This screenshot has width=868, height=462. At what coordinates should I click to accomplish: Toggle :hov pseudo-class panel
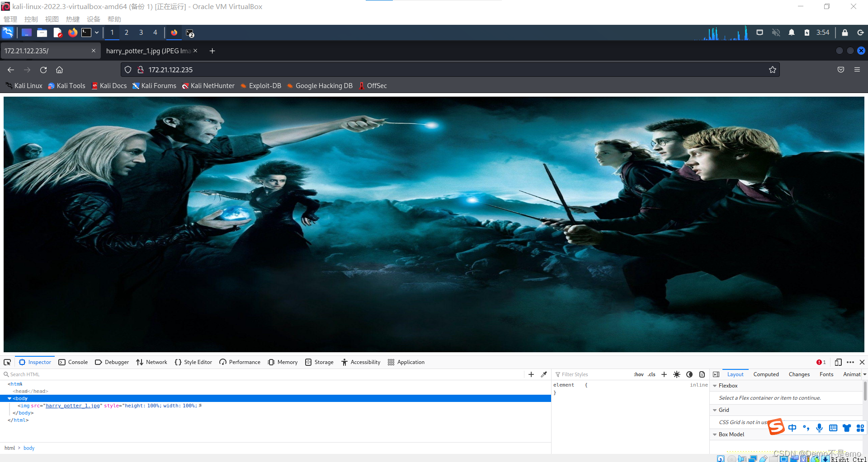coord(639,374)
